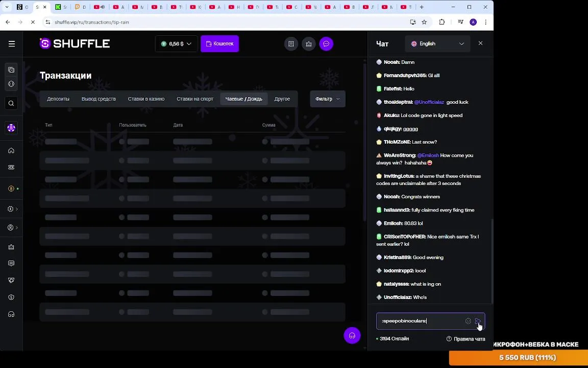
Task: Click the Тип column header
Action: point(48,125)
